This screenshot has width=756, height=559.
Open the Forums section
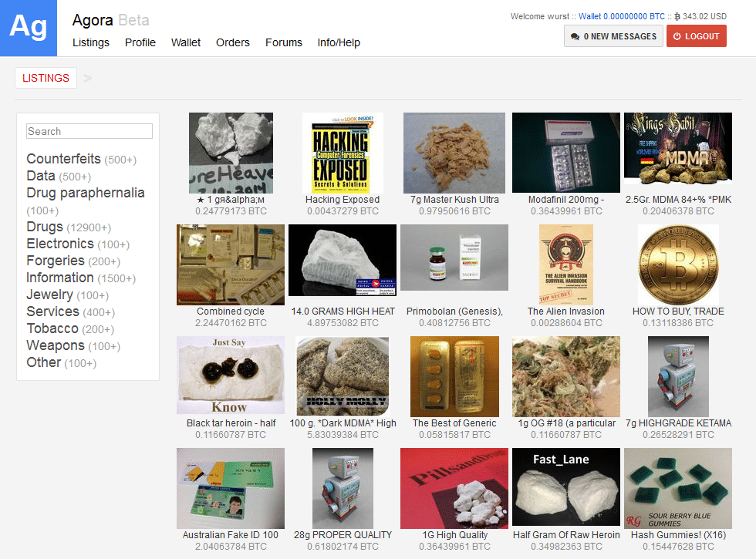[x=284, y=42]
